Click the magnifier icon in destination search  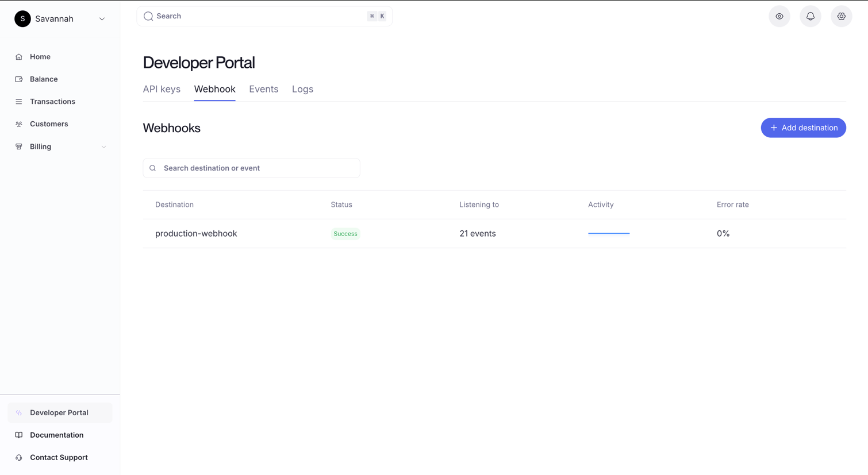pos(152,168)
